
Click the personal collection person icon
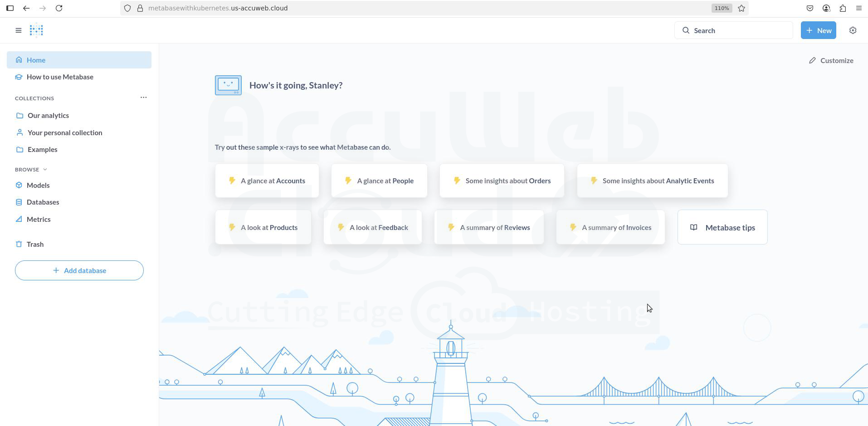coord(20,132)
